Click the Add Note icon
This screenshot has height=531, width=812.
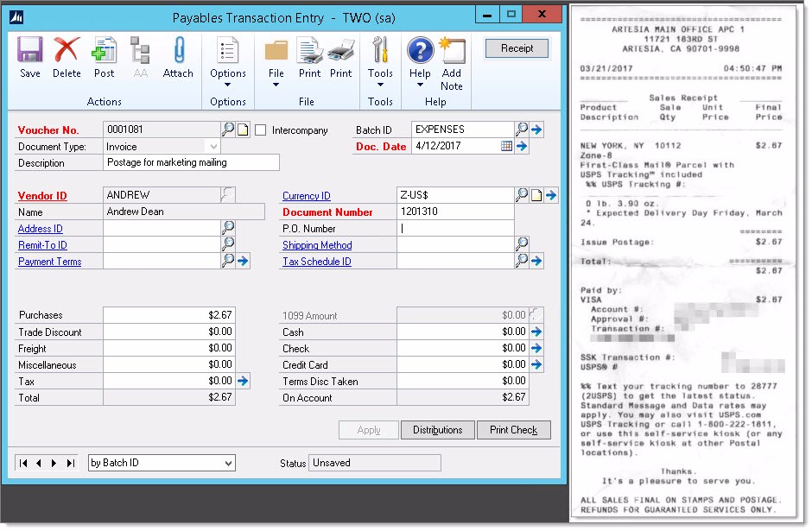[452, 62]
